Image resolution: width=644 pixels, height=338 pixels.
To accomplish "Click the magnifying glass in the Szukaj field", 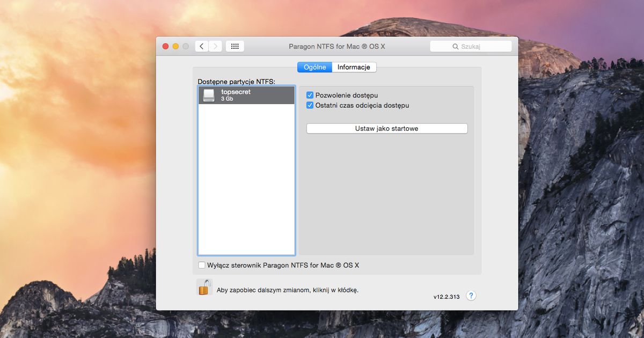I will point(455,46).
